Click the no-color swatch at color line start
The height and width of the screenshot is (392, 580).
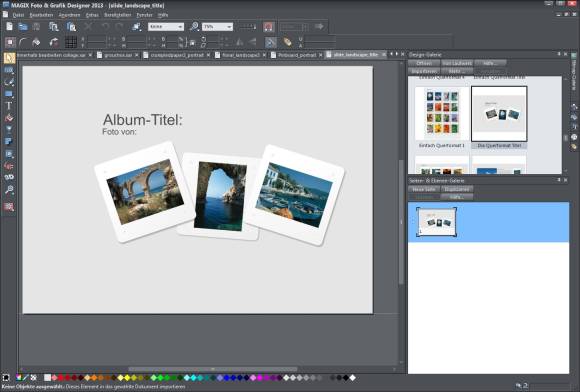34,378
